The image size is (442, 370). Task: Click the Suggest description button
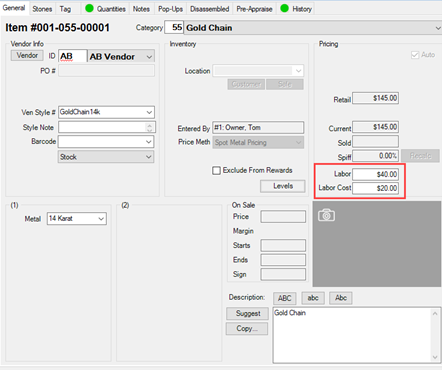pyautogui.click(x=247, y=313)
